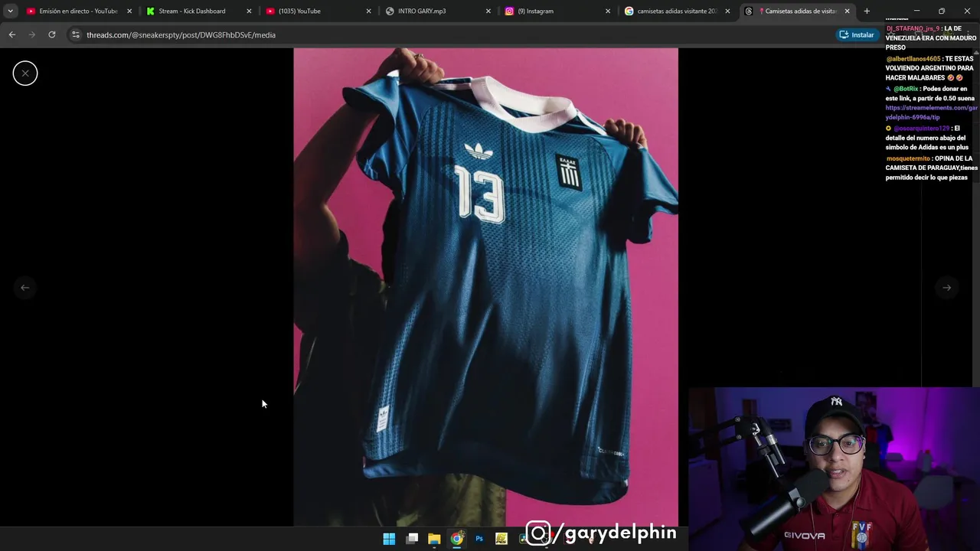Close the INTRO GARY.mp3 tab

[488, 11]
